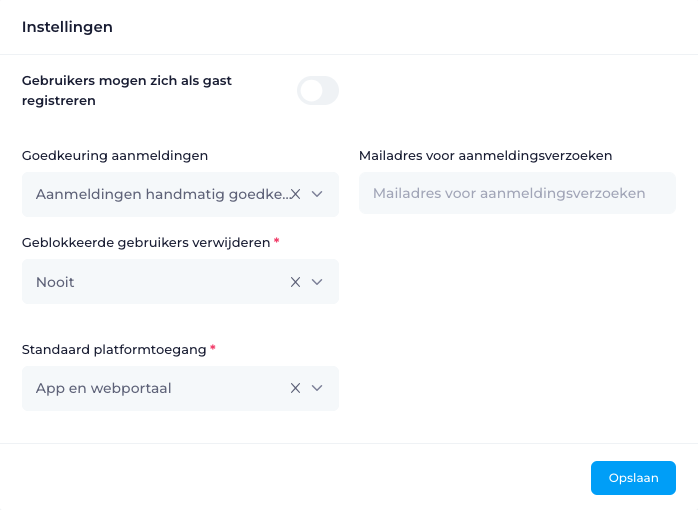Expand Geblokkeerde gebruikers verwijderen chevron
698x510 pixels.
click(317, 282)
